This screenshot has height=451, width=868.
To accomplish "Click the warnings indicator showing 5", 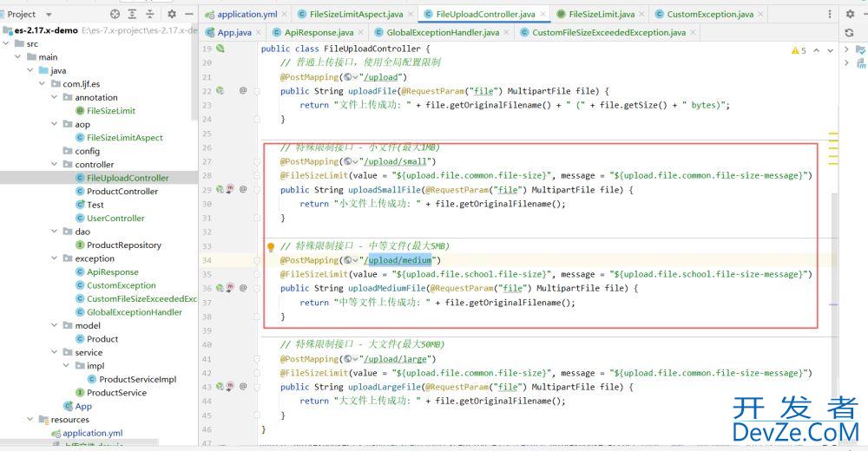I will pos(799,50).
